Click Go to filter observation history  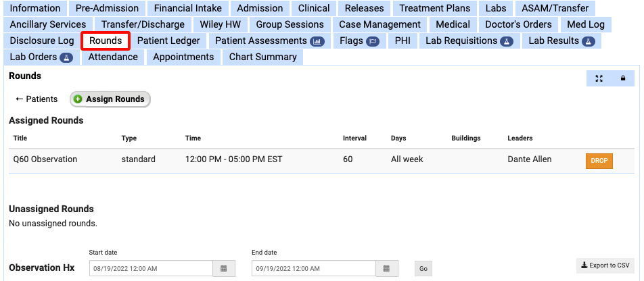click(x=423, y=269)
